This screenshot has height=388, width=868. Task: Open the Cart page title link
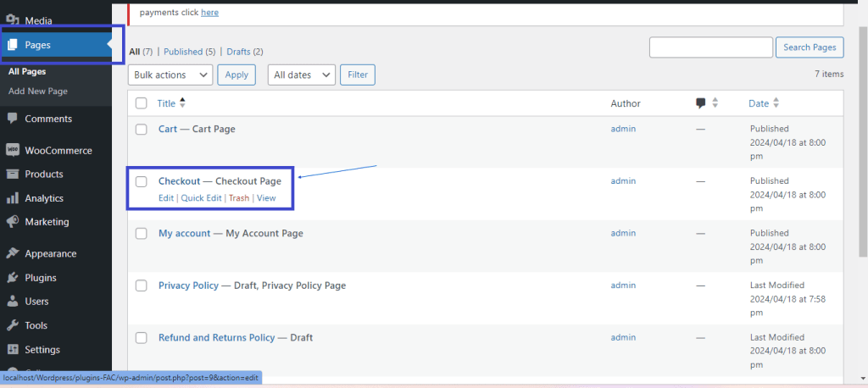click(x=168, y=129)
